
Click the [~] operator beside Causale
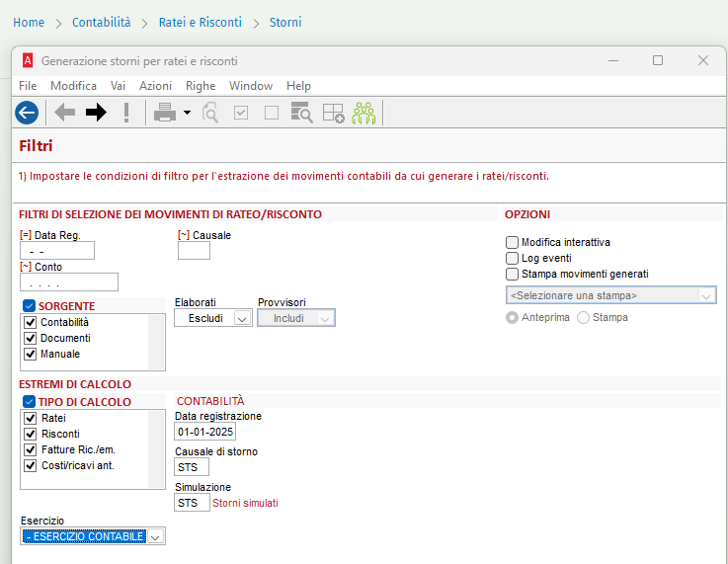point(184,235)
